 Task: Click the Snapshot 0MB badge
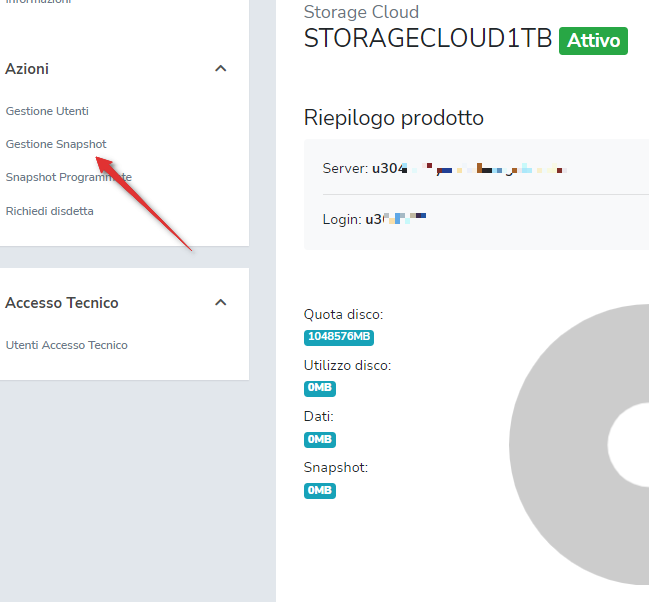coord(320,490)
